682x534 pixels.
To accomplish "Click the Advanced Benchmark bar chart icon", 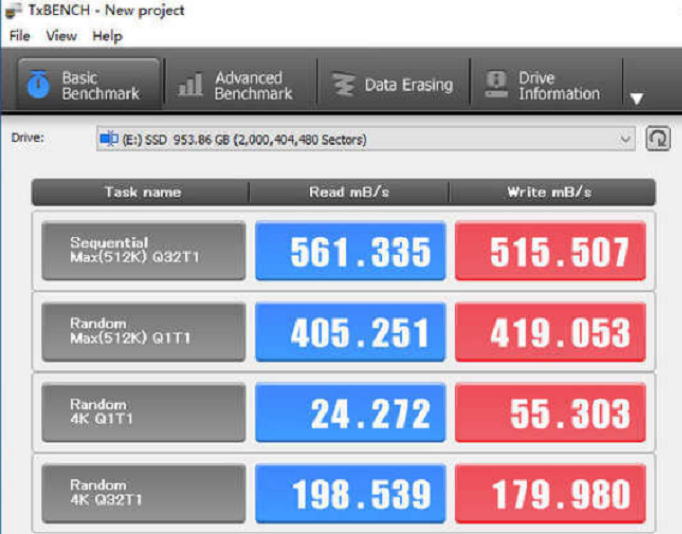I will click(190, 86).
